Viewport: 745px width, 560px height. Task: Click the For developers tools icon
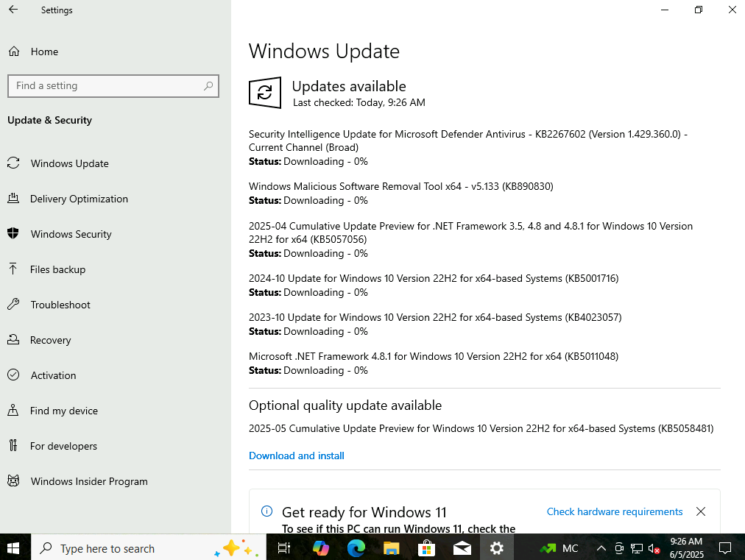[13, 445]
